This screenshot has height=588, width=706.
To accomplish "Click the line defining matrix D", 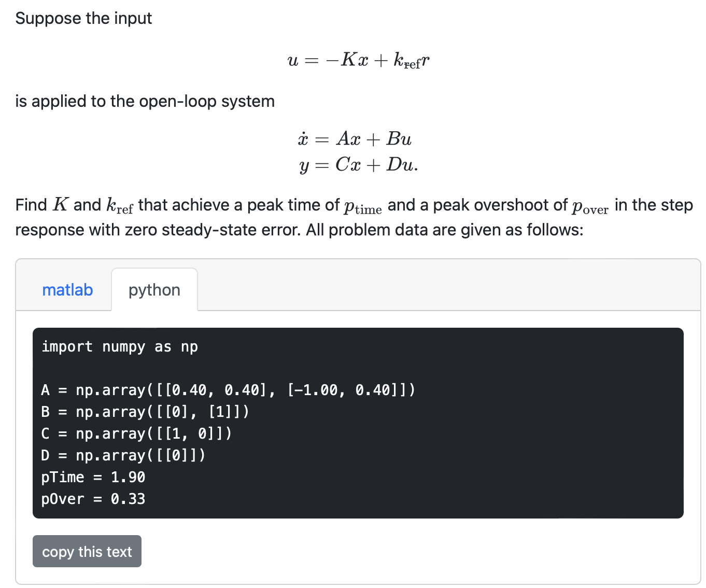I will [x=123, y=455].
